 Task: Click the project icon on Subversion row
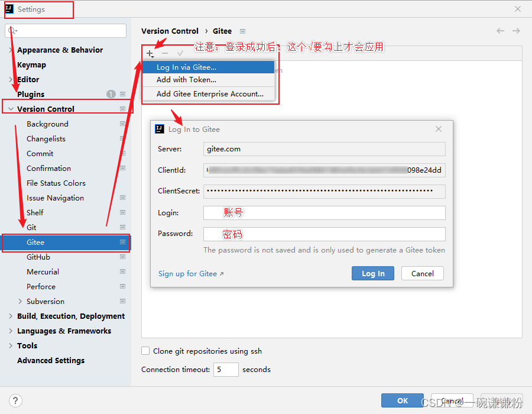(x=123, y=302)
